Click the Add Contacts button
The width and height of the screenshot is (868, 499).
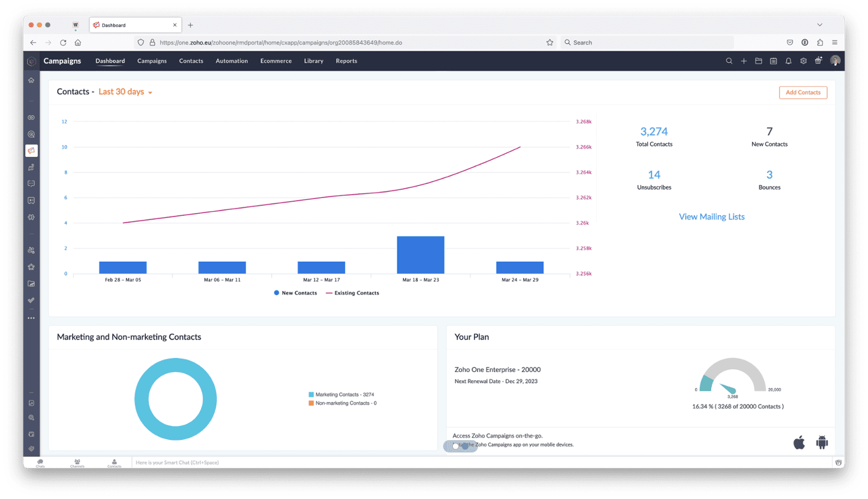[x=803, y=92]
